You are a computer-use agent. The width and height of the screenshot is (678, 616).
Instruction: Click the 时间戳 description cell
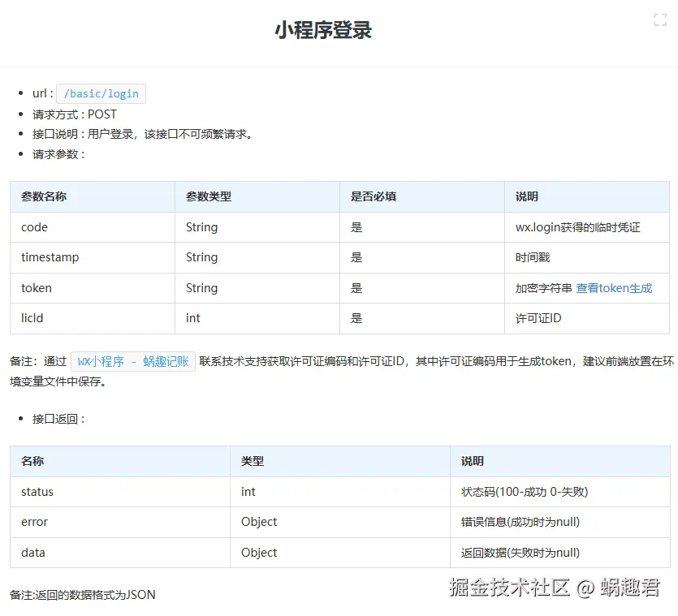click(x=587, y=257)
